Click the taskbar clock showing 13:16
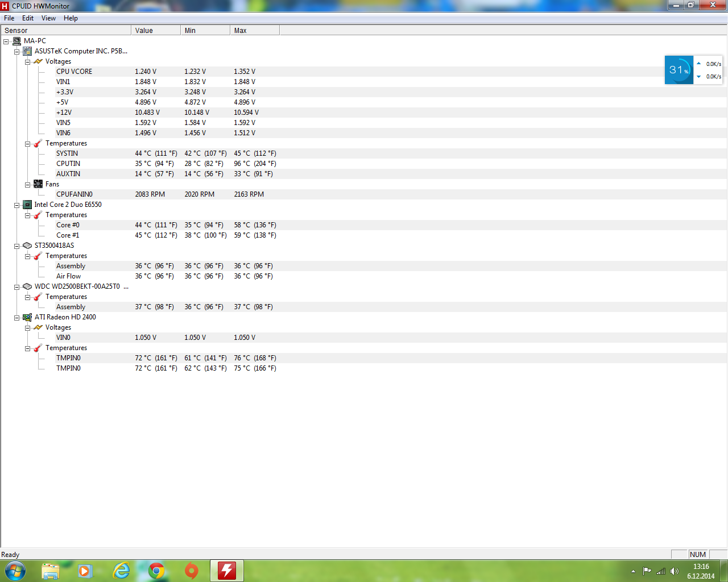The width and height of the screenshot is (728, 582). (x=701, y=571)
